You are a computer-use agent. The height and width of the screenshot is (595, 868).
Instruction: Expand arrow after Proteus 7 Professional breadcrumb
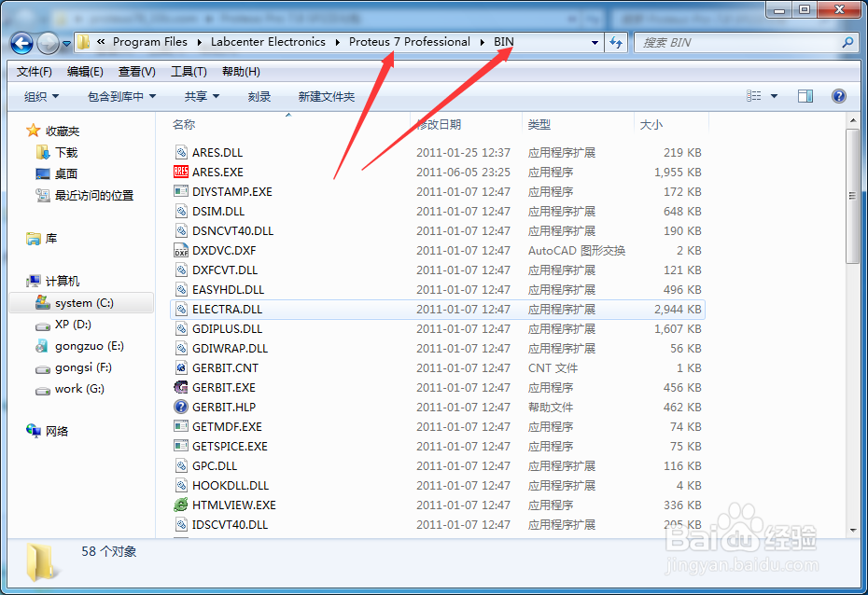click(483, 43)
